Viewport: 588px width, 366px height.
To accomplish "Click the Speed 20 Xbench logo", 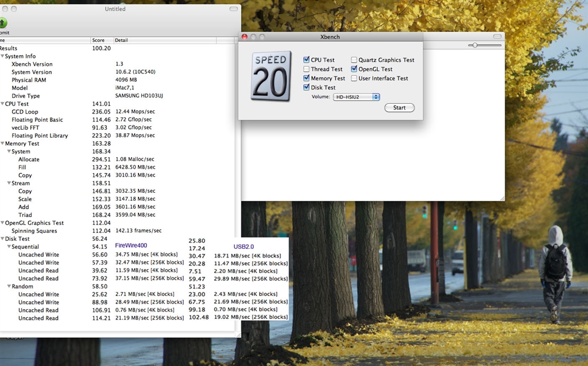I will [270, 76].
